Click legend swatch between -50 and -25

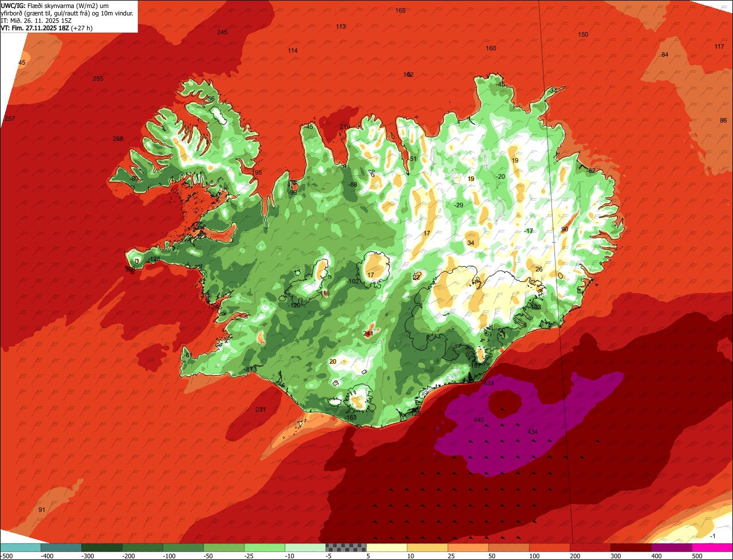click(224, 547)
